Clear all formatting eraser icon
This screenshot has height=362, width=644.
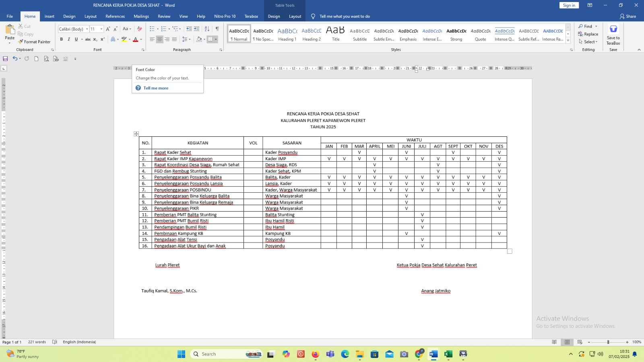[140, 29]
